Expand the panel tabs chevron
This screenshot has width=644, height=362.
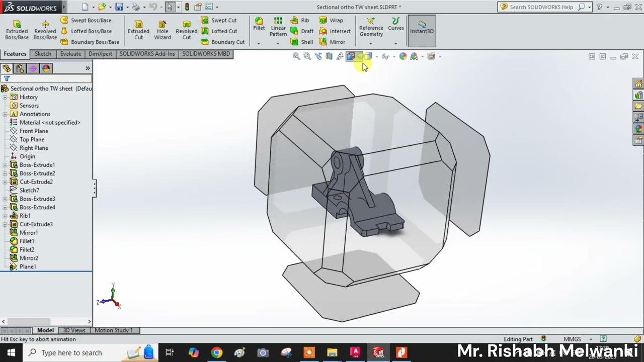point(88,68)
